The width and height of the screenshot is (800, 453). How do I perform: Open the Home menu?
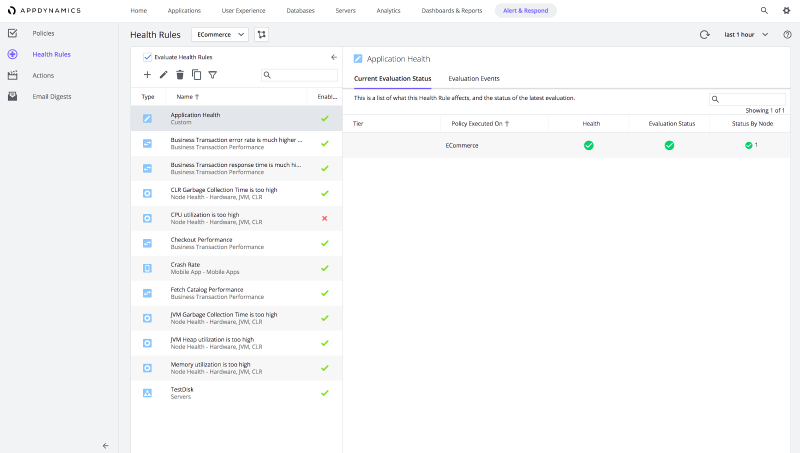[138, 10]
